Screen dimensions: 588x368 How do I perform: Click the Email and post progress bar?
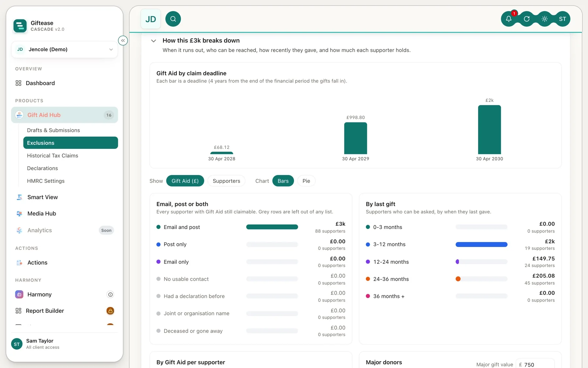(x=272, y=227)
